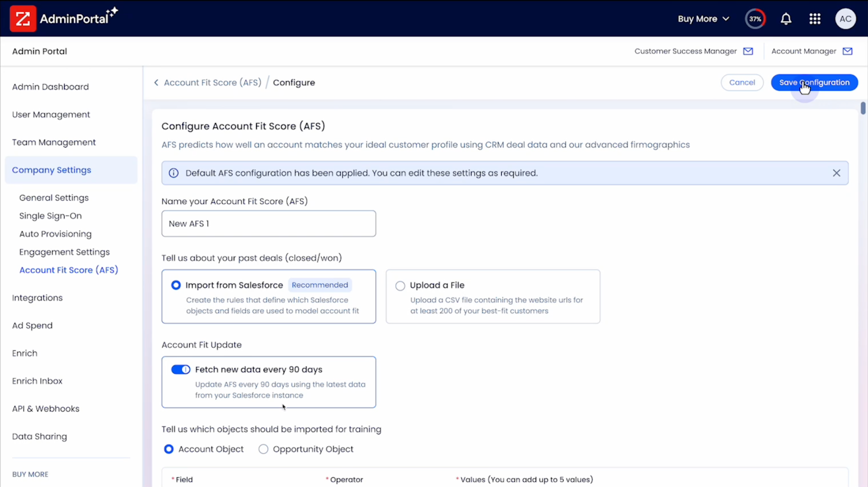Click the 37% usage progress ring
This screenshot has width=868, height=487.
coord(755,19)
